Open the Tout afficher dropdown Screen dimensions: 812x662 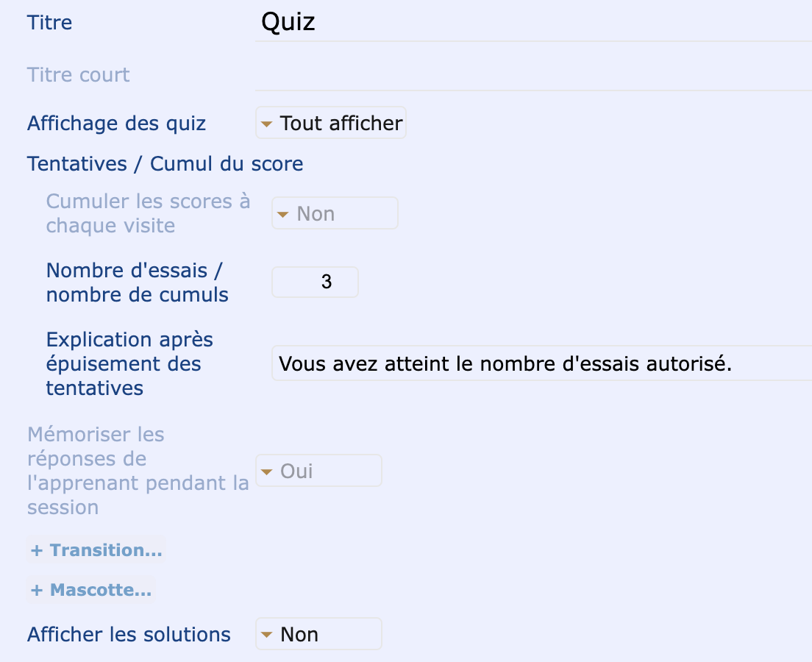(x=331, y=123)
